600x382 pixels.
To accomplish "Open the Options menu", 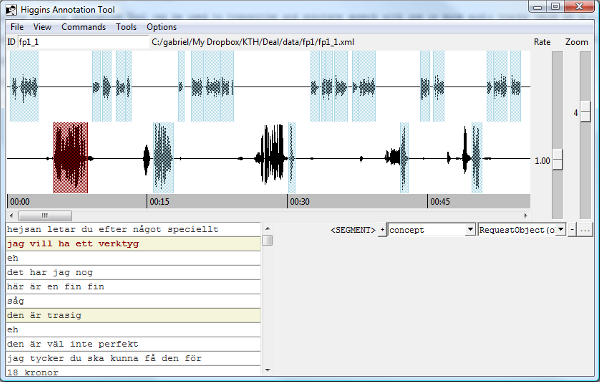I will (161, 27).
